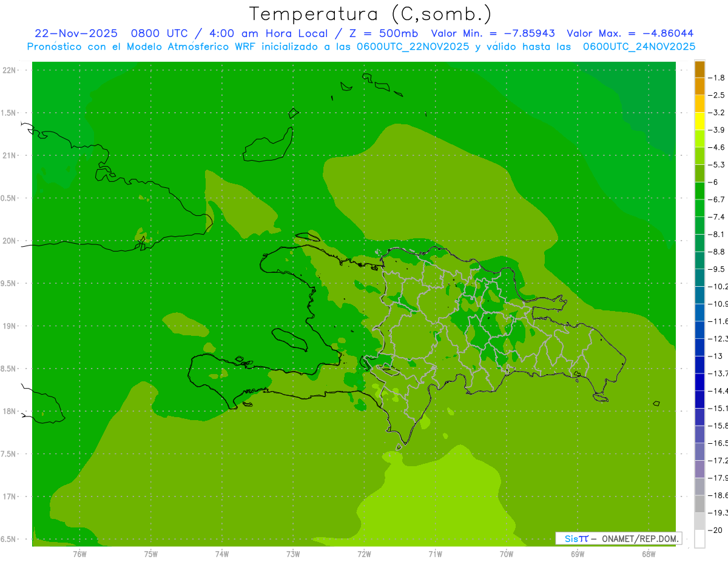Screen dimensions: 728x562
Task: Click the dark blue swatch between -13.7 and -14.4
Action: coord(699,382)
